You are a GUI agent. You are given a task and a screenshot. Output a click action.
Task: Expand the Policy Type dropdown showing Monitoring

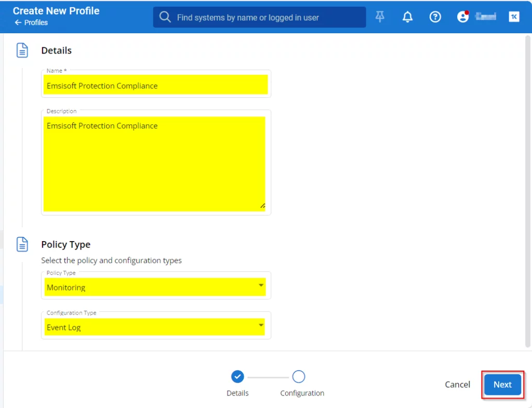tap(155, 287)
